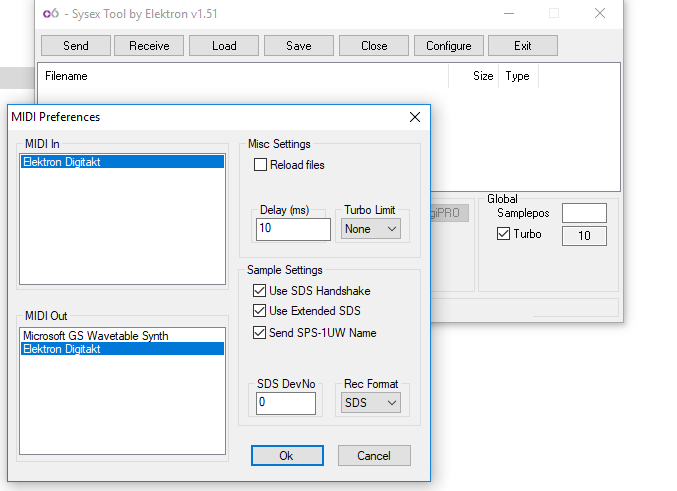Image resolution: width=677 pixels, height=491 pixels.
Task: Enable the Reload files checkbox
Action: [260, 165]
